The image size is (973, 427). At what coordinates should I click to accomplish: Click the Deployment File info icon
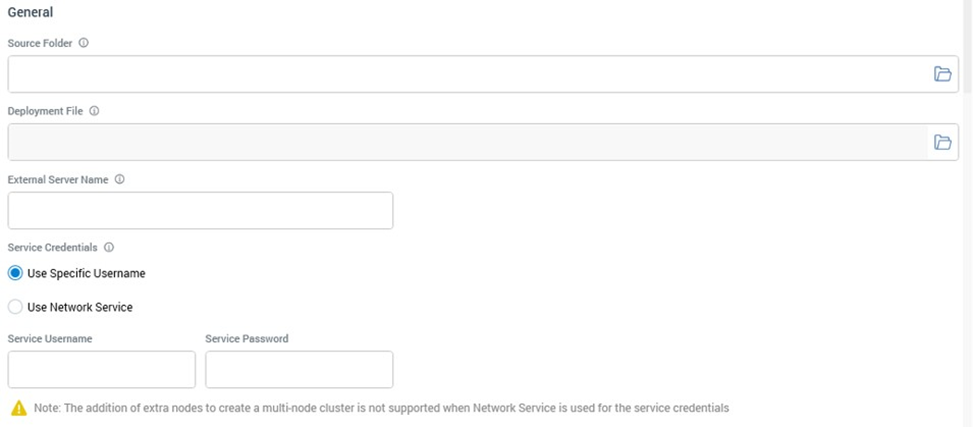94,111
